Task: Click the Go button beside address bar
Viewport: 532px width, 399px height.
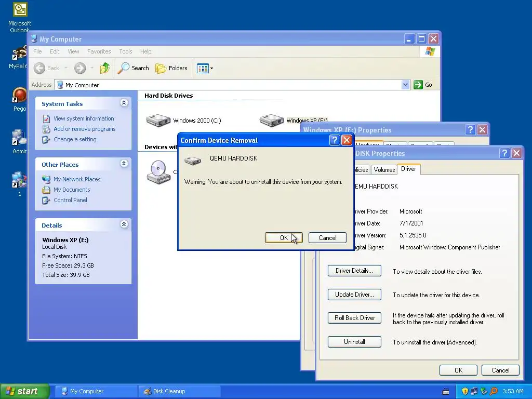Action: [423, 85]
